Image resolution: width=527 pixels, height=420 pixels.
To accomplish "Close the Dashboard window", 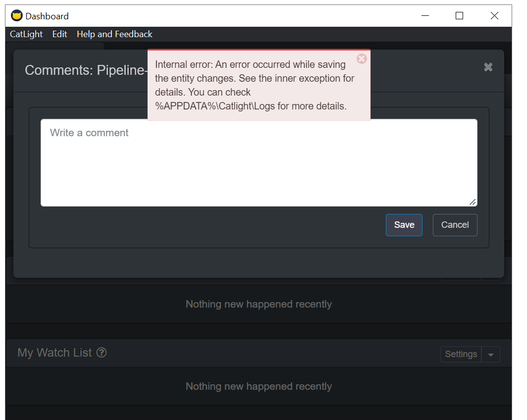I will [494, 16].
